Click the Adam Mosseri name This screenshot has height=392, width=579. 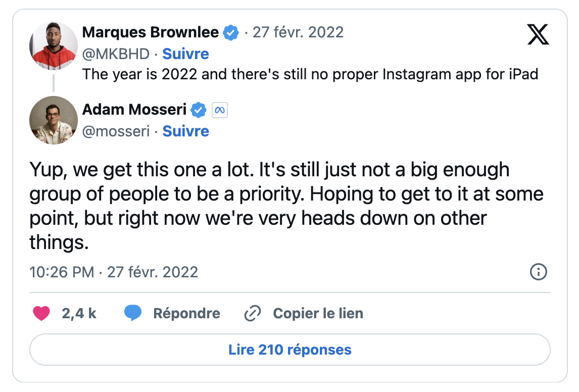pyautogui.click(x=134, y=110)
